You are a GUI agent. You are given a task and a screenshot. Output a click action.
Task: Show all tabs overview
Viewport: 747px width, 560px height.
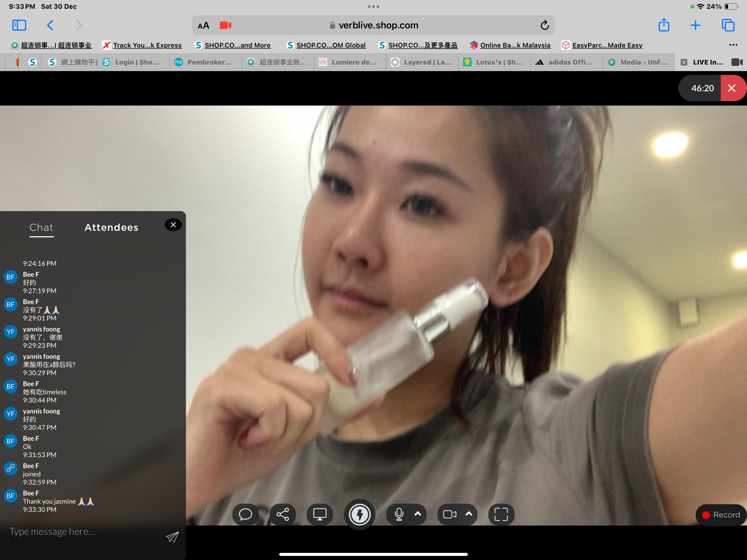(x=728, y=25)
